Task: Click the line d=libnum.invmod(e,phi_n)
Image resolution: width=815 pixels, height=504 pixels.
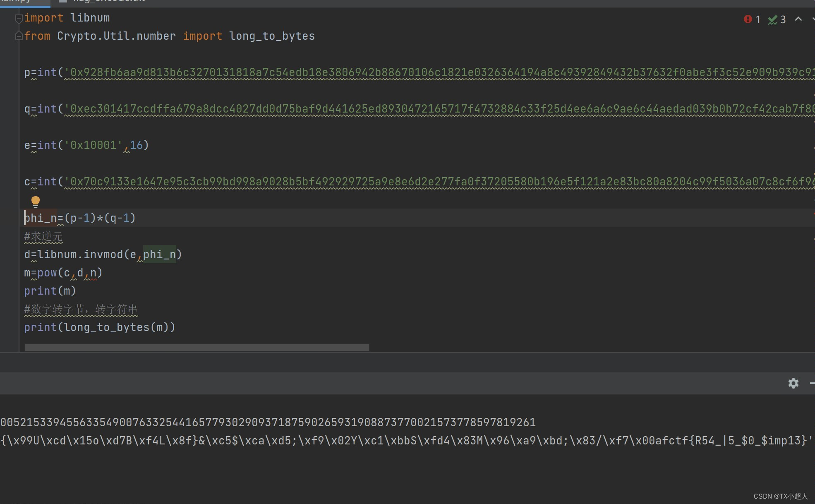Action: pyautogui.click(x=103, y=254)
